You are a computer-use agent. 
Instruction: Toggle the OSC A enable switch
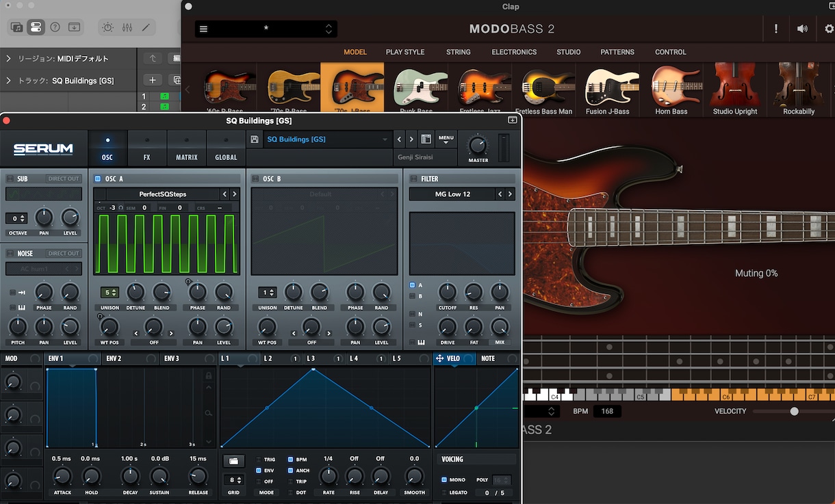coord(98,178)
